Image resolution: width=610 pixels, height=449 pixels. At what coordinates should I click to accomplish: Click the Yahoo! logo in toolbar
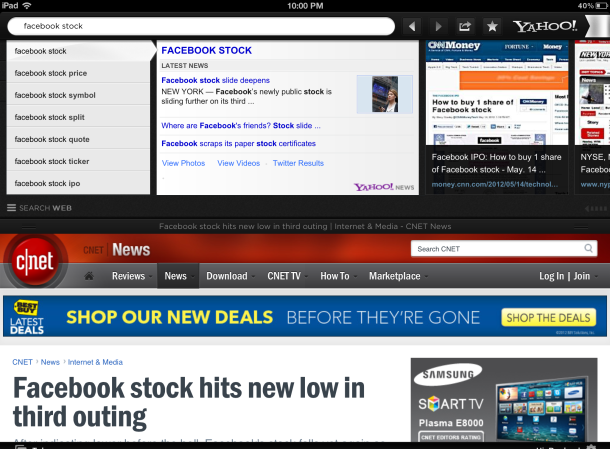tap(545, 26)
